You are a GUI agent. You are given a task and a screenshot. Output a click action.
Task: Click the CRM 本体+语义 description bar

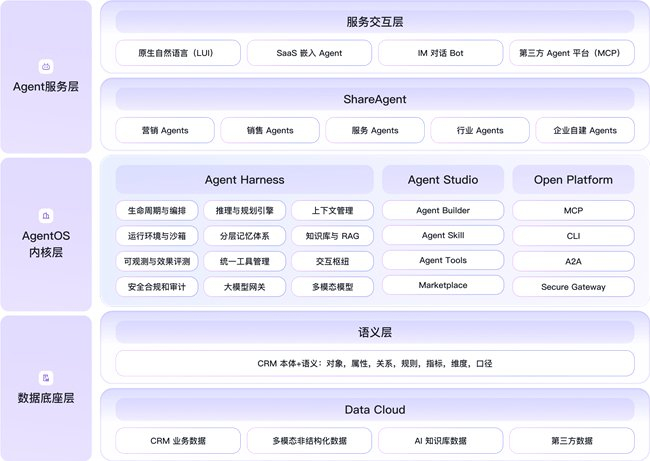pyautogui.click(x=375, y=363)
